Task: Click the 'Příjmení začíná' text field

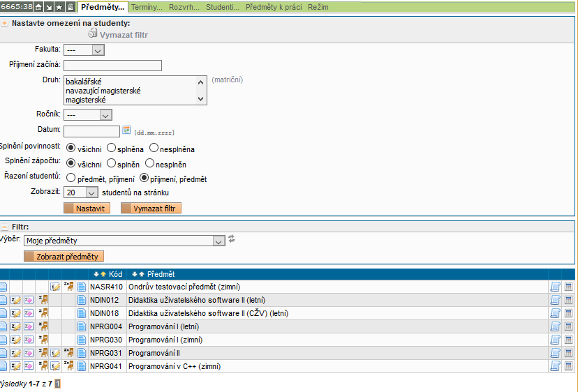Action: 112,66
